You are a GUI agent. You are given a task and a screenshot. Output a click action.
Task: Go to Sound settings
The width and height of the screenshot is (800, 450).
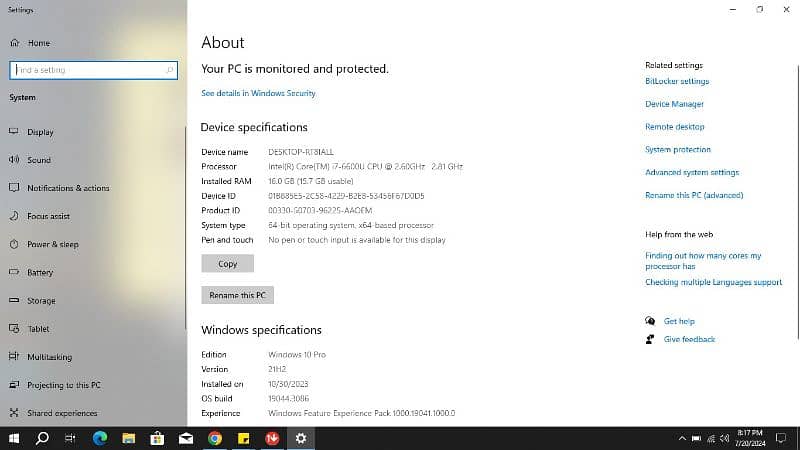pos(39,160)
